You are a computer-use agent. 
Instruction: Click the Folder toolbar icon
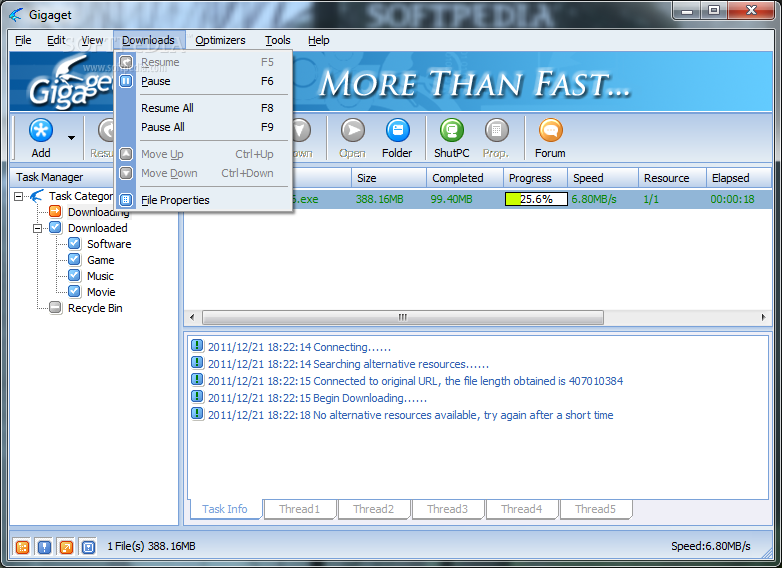(397, 131)
